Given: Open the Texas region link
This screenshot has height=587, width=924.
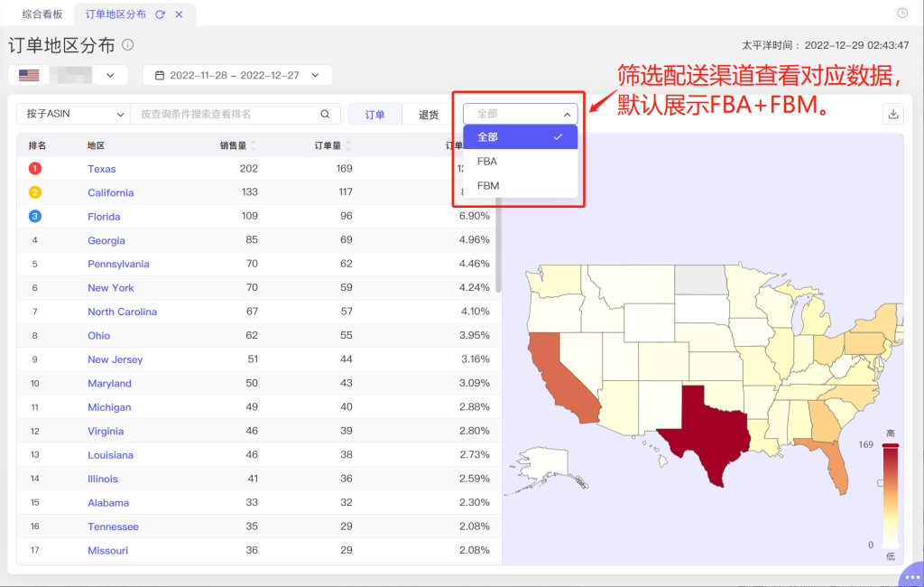Looking at the screenshot, I should (102, 169).
